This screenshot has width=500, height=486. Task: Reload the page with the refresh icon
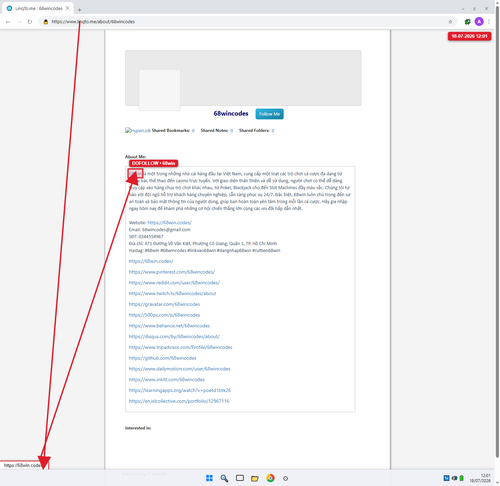click(x=30, y=22)
